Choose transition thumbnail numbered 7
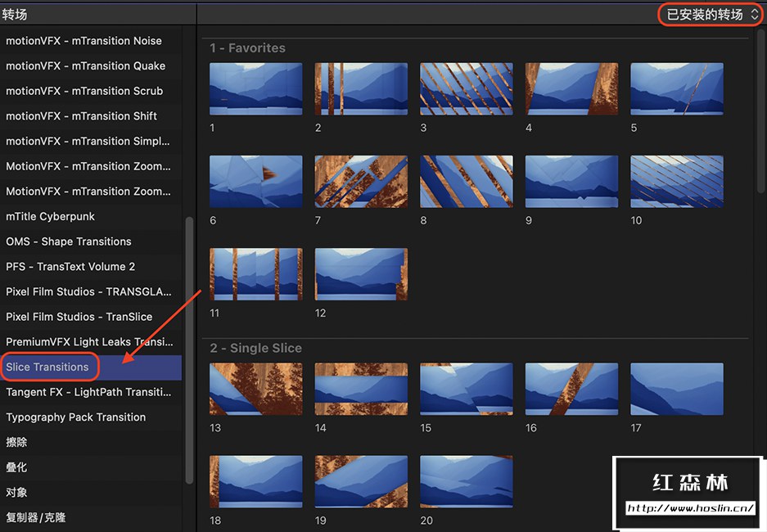 pyautogui.click(x=361, y=182)
